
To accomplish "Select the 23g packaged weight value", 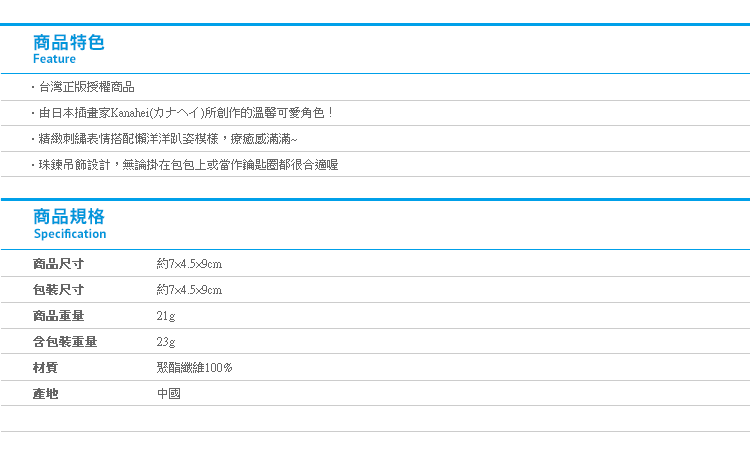I will [166, 342].
